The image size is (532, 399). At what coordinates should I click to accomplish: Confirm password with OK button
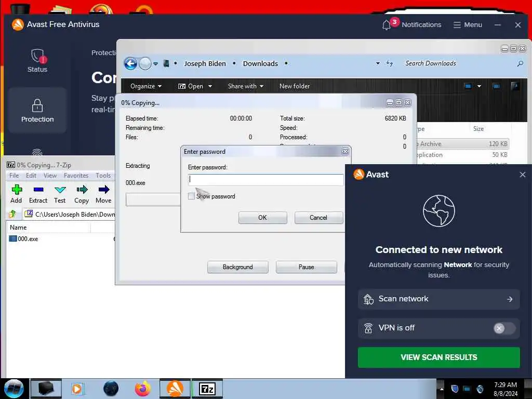coord(262,218)
